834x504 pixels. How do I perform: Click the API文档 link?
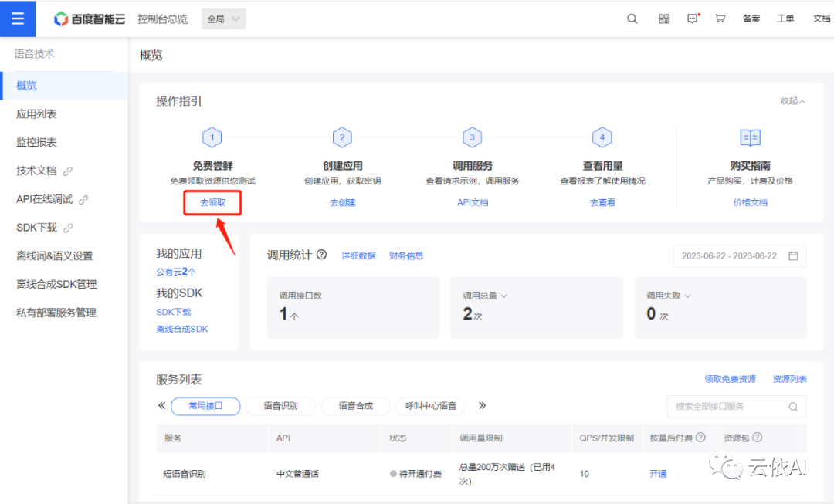point(473,202)
